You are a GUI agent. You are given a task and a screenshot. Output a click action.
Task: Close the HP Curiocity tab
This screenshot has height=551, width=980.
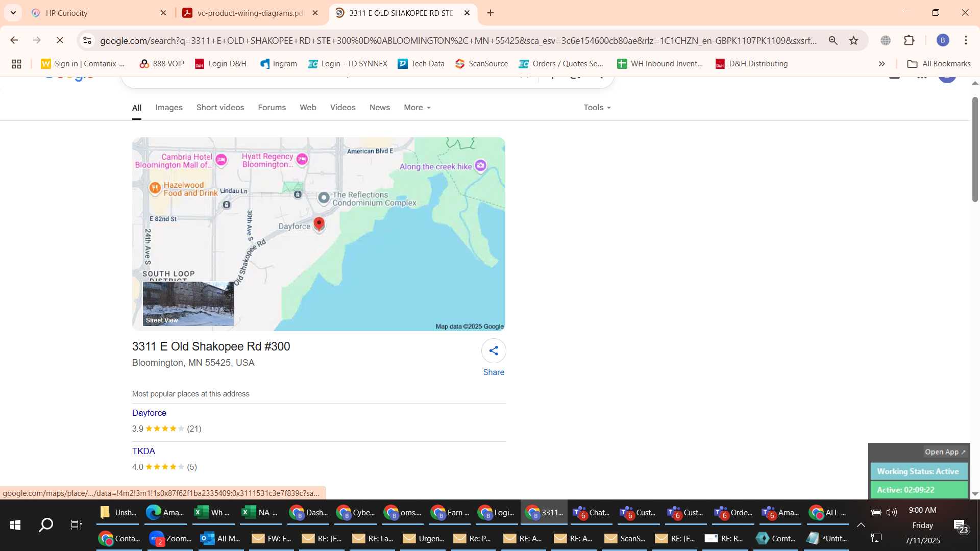(x=163, y=13)
